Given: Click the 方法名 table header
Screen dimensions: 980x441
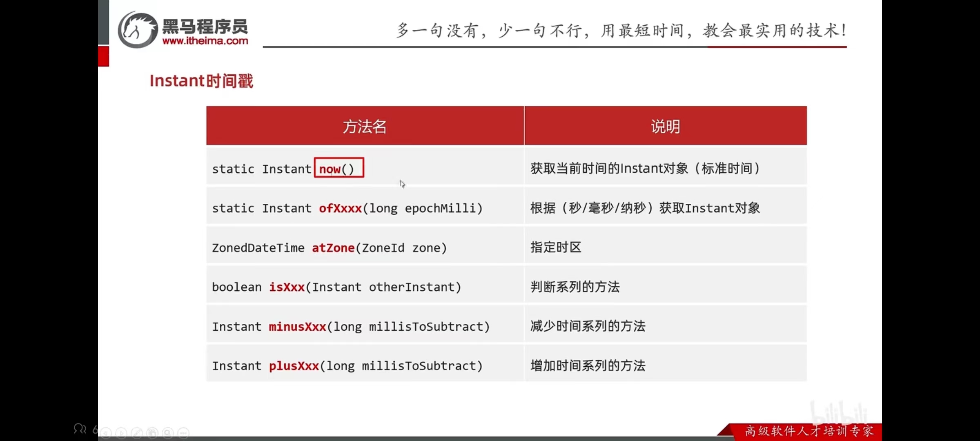Looking at the screenshot, I should [365, 126].
